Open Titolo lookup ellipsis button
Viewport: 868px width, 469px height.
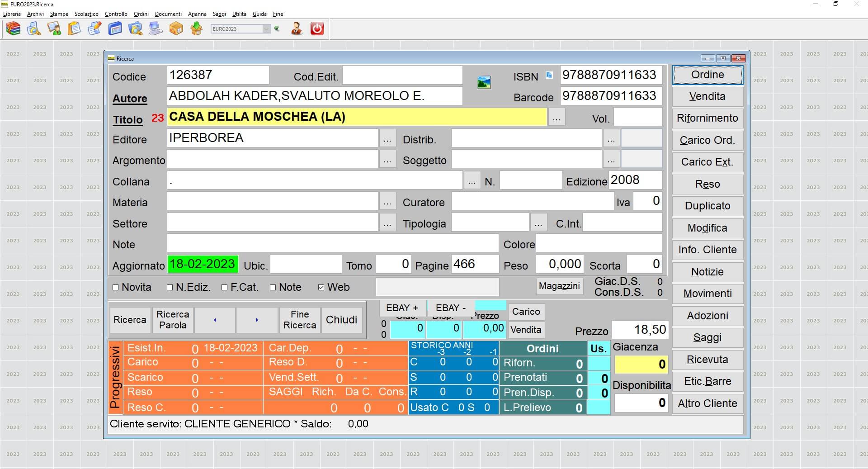point(557,118)
